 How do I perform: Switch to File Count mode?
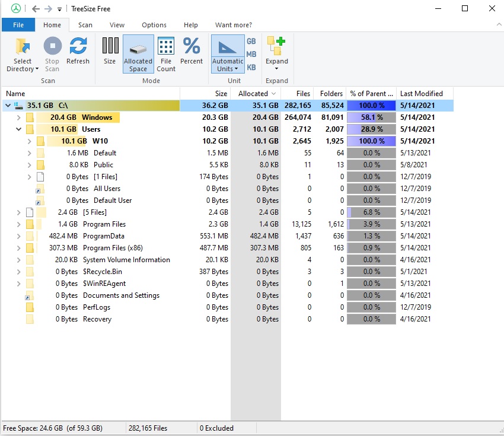point(166,55)
